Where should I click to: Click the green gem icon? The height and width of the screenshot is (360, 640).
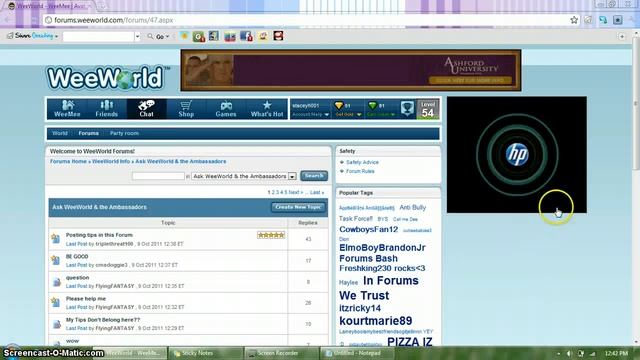tap(372, 106)
